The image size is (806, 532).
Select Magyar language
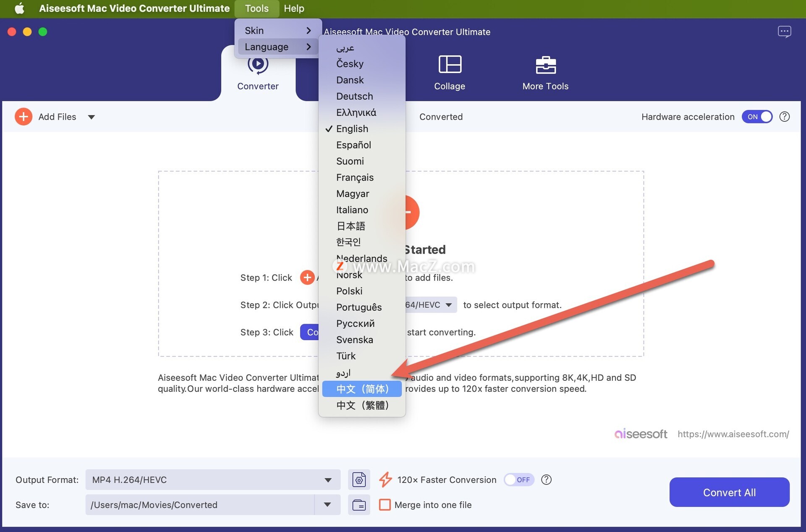(x=362, y=194)
